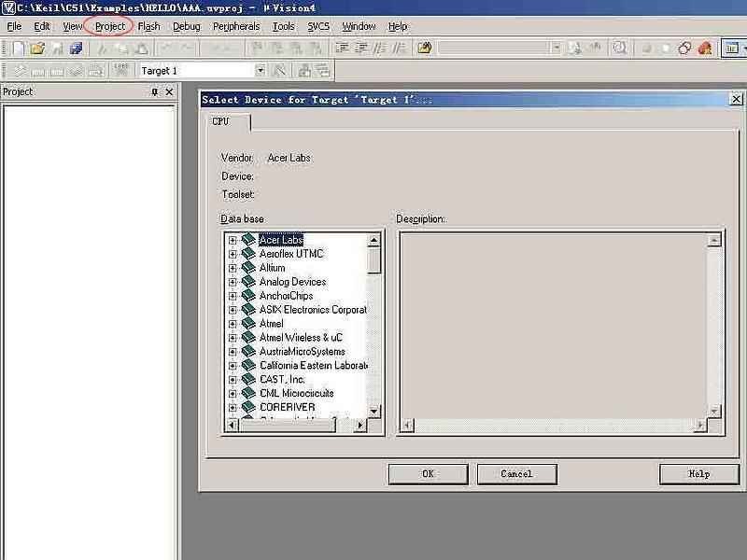The width and height of the screenshot is (747, 560).
Task: Click the Save file toolbar icon
Action: [x=57, y=48]
